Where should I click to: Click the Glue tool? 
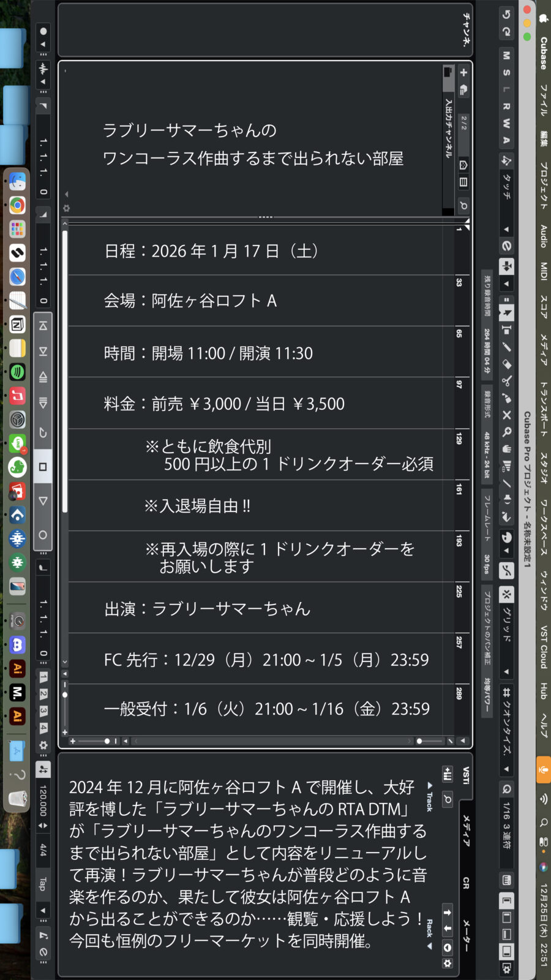506,398
